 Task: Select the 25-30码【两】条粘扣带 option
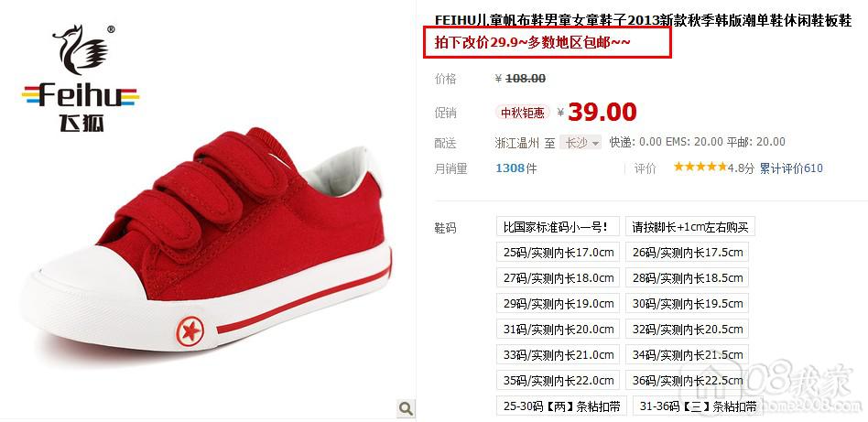[x=560, y=406]
